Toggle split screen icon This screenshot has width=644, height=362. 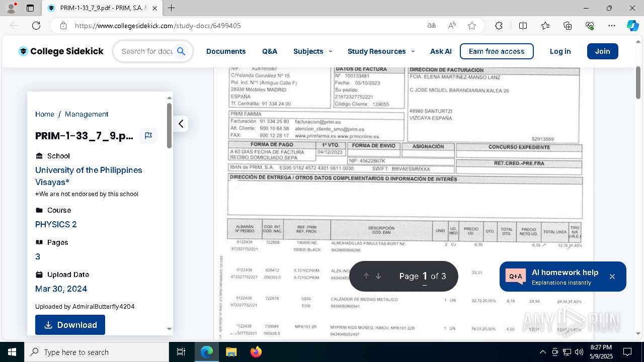coord(523,26)
